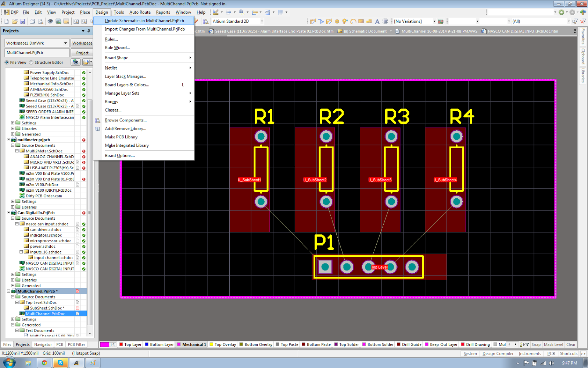Click the Shortcuts status bar button

569,354
